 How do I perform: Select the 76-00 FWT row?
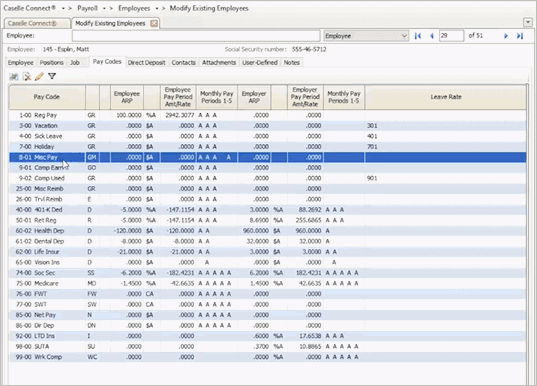267,294
